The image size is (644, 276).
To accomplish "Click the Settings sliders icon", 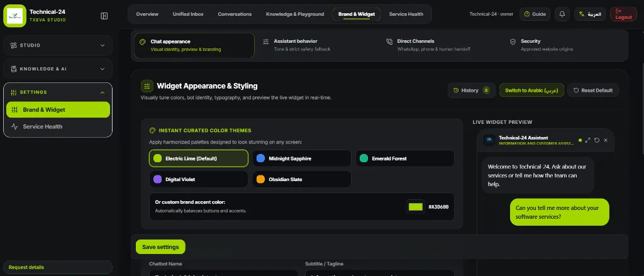I will (14, 92).
